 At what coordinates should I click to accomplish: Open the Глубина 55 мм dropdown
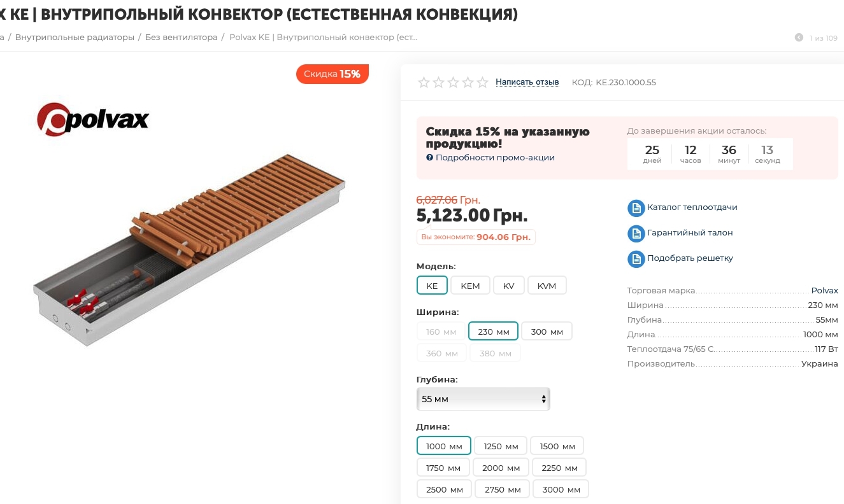[x=483, y=399]
